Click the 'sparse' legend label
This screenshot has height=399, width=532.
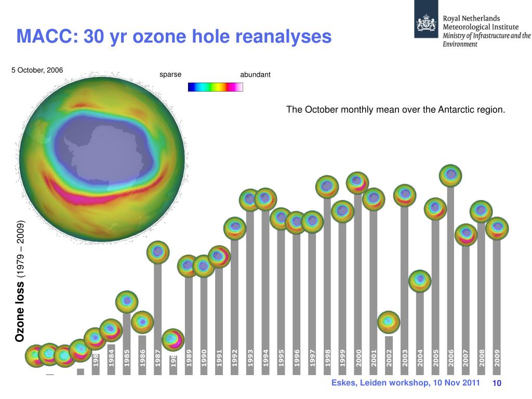(170, 74)
